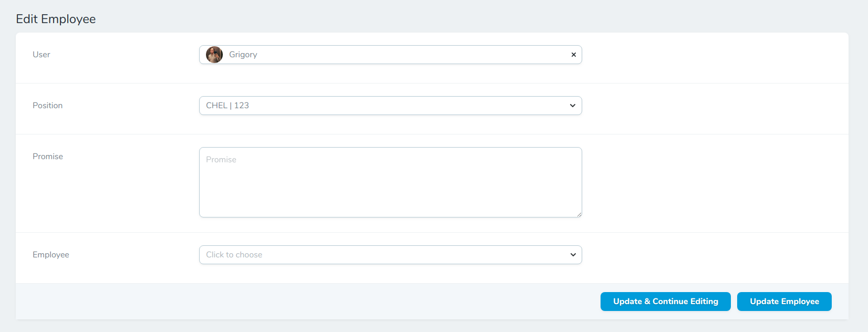
Task: Click the Promise textarea resize handle
Action: pyautogui.click(x=579, y=214)
